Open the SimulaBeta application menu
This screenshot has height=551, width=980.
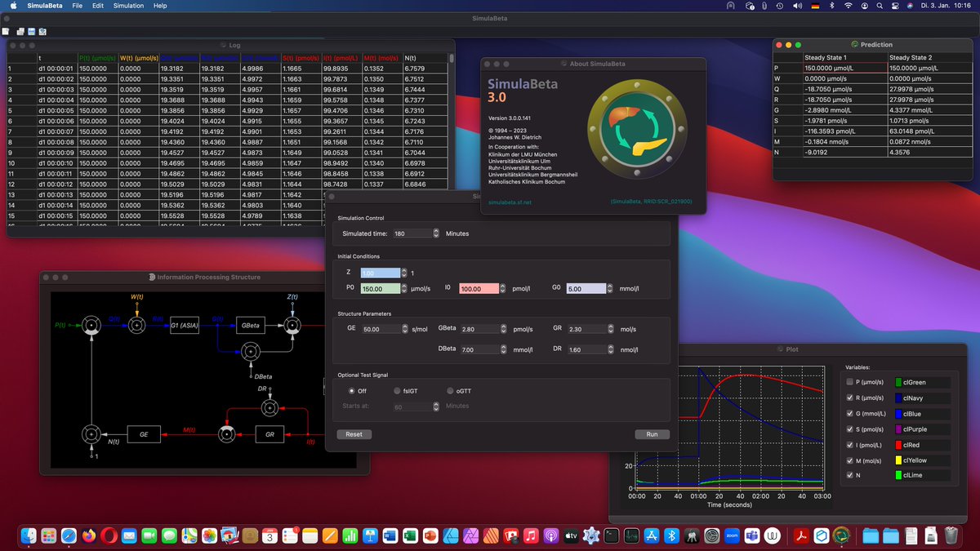click(x=44, y=6)
